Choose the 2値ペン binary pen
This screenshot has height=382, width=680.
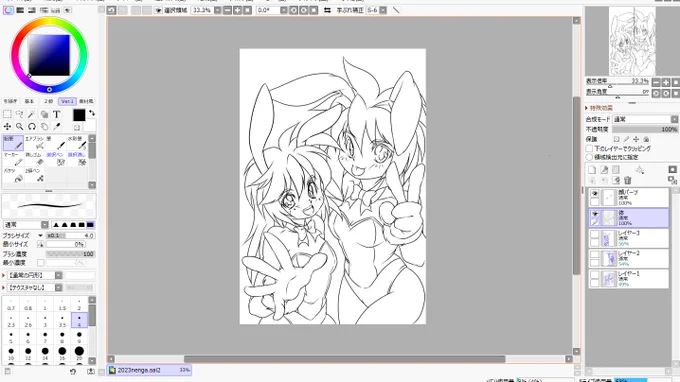click(x=34, y=175)
